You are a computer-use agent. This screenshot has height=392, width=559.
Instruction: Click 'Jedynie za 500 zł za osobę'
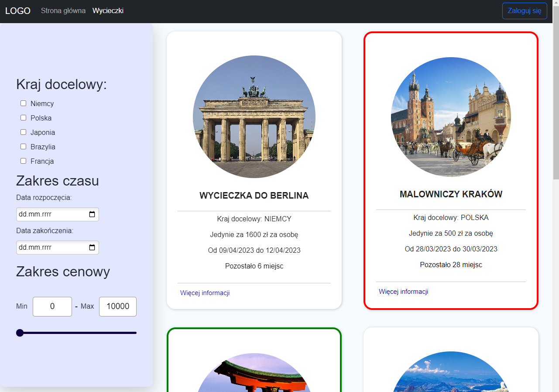[x=451, y=233]
